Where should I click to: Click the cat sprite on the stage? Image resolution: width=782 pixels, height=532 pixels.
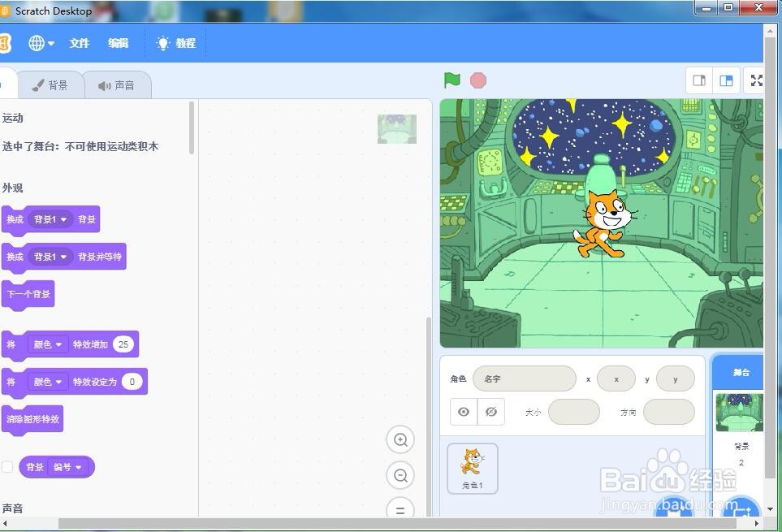[604, 223]
